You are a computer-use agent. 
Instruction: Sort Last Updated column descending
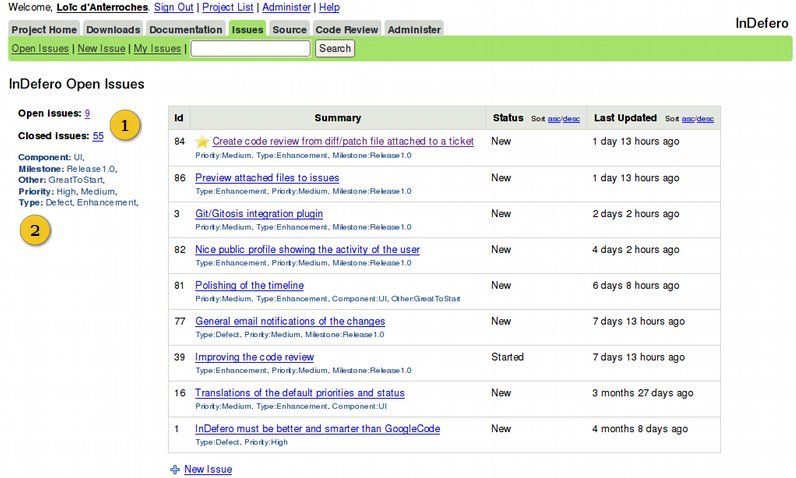705,119
